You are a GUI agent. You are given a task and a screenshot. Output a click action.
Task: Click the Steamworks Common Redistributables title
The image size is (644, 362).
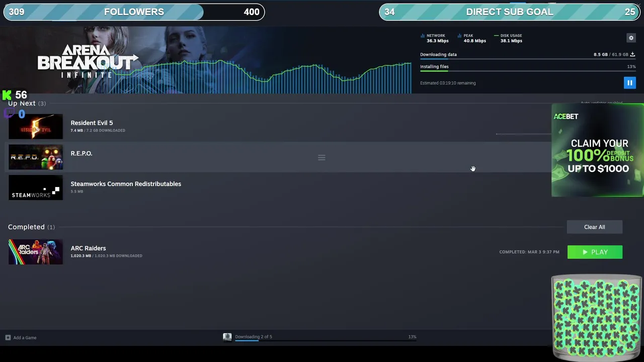(x=126, y=184)
